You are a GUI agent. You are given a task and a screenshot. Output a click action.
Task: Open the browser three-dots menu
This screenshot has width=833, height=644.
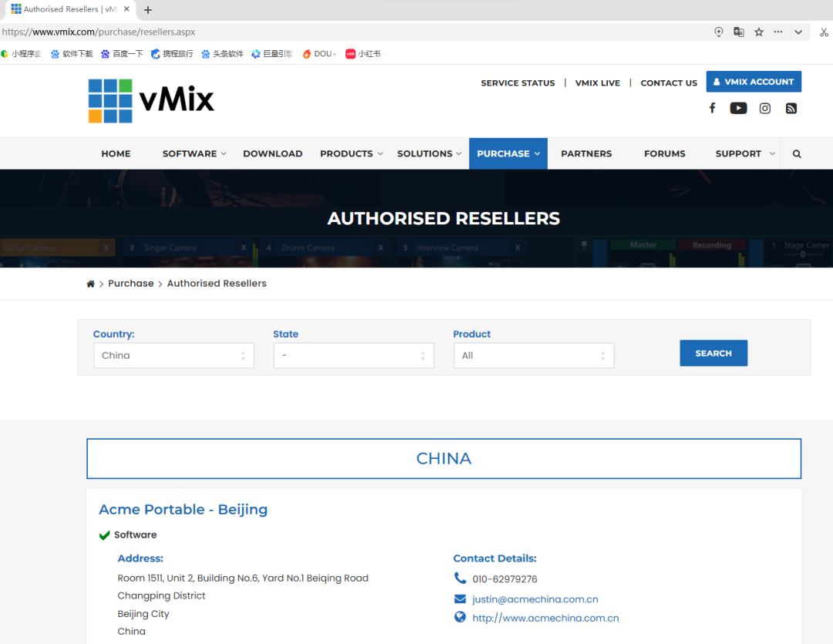(x=777, y=32)
